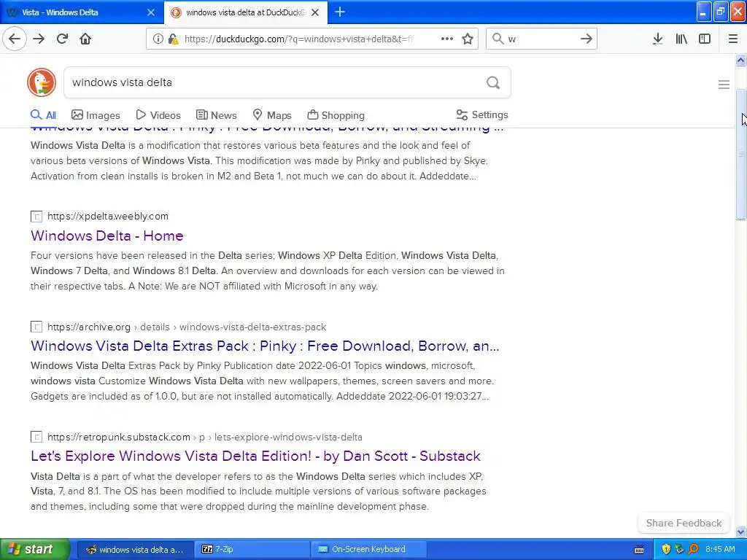Open the Windows Start menu
Image resolution: width=747 pixels, height=560 pixels.
pyautogui.click(x=34, y=549)
